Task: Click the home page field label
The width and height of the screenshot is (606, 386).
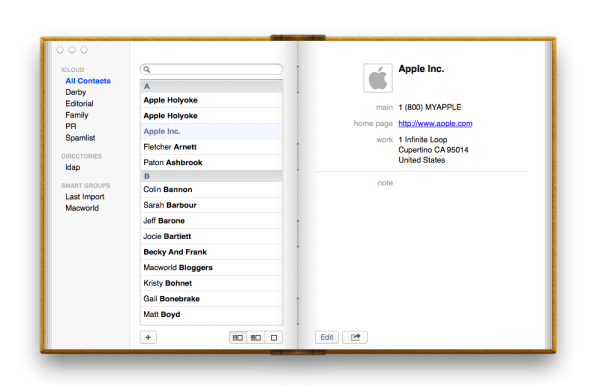Action: click(x=373, y=123)
